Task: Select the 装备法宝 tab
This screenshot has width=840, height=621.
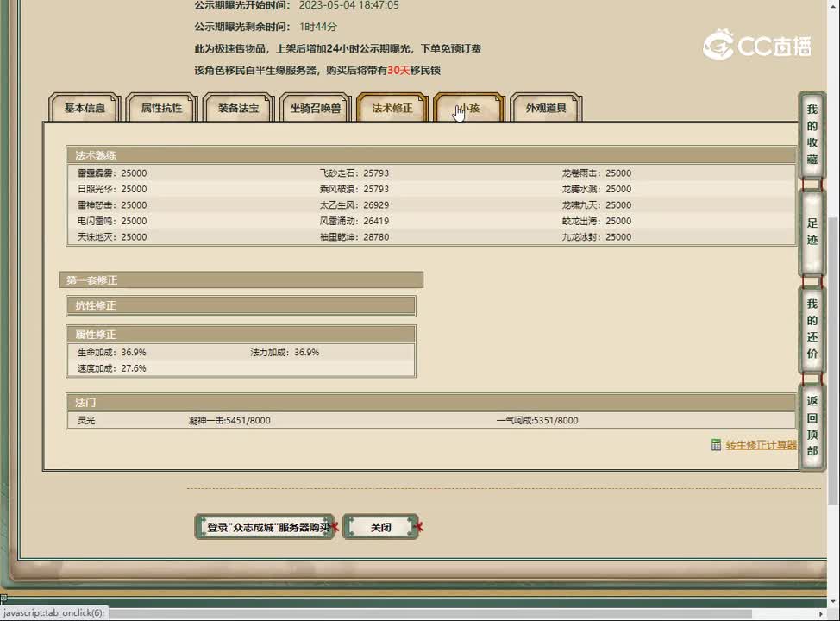Action: (x=238, y=108)
